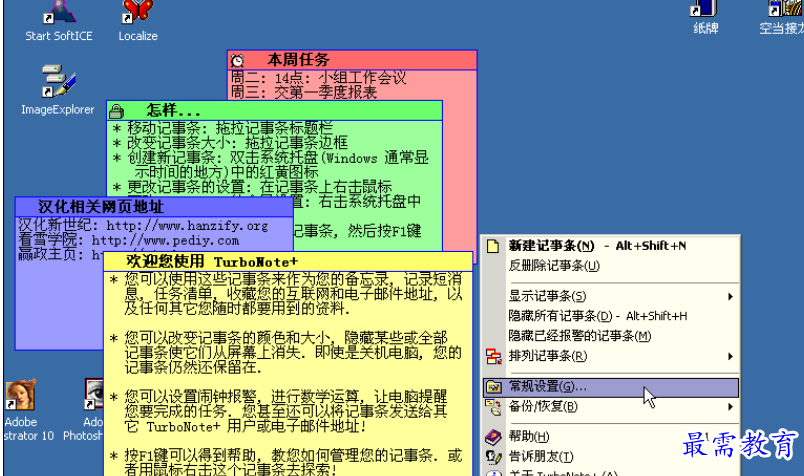The image size is (804, 476).
Task: Click the backup icon beside 备份/恢复
Action: coord(493,407)
